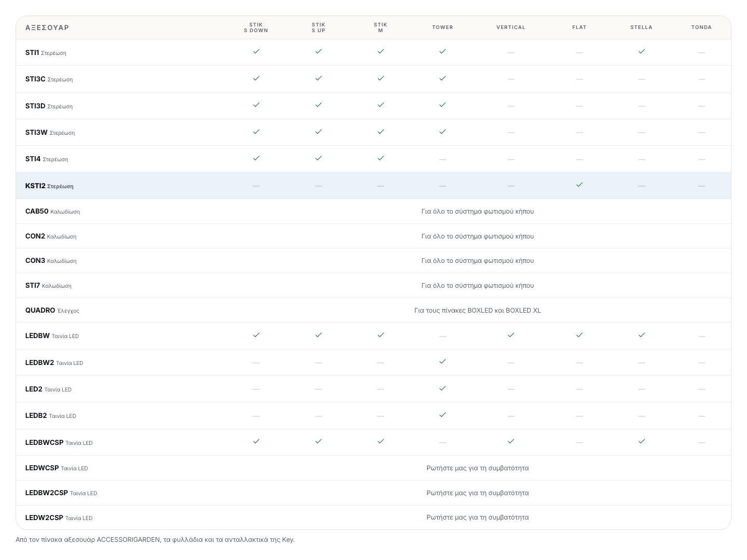This screenshot has height=560, width=747.
Task: Select the LEDBW2CSP Ταινία LED row label
Action: click(61, 493)
